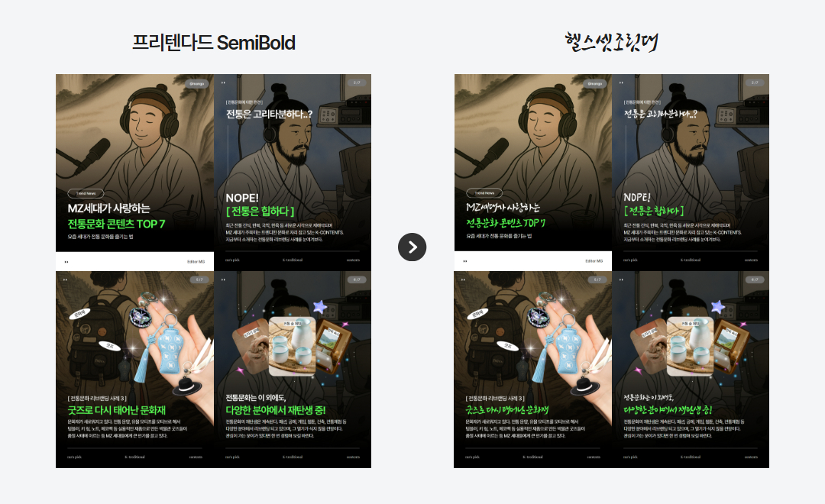Select the 프리텐다드 SemiBold heading

[214, 43]
